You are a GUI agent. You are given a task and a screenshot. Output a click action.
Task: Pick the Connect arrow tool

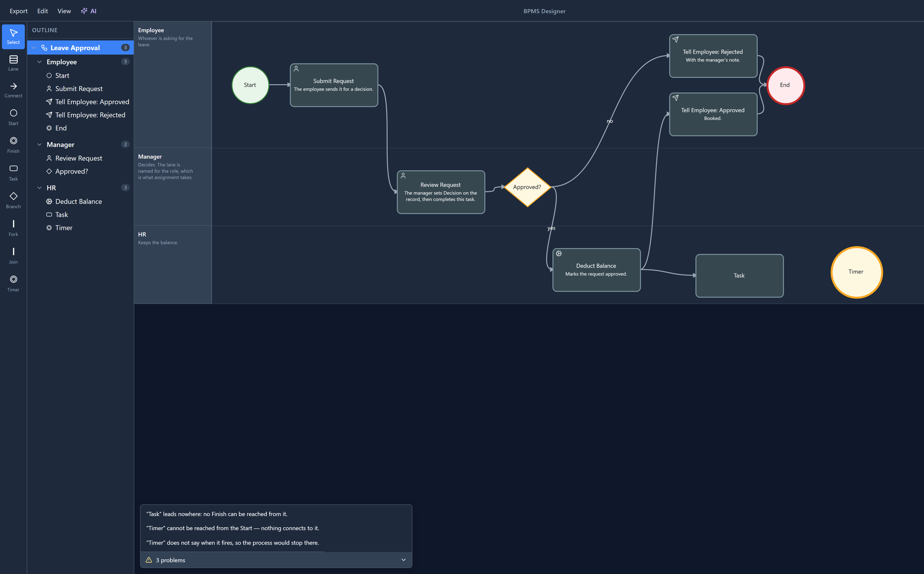(x=13, y=90)
